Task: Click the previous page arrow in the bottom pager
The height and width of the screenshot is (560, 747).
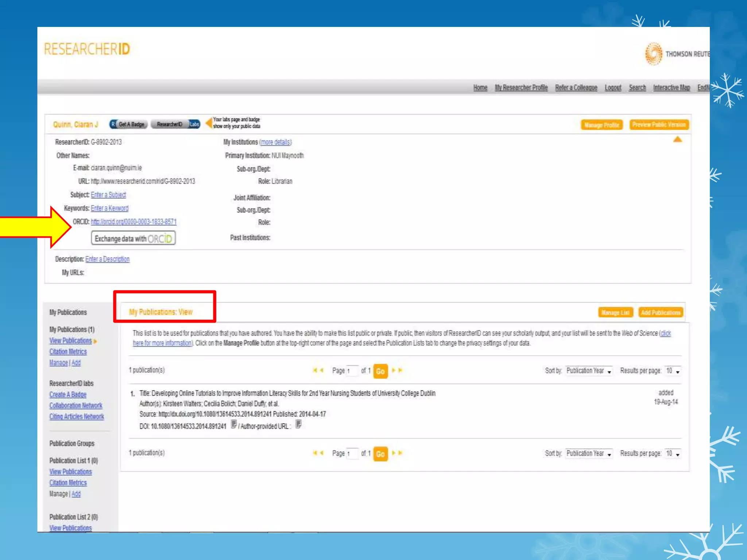Action: tap(322, 453)
